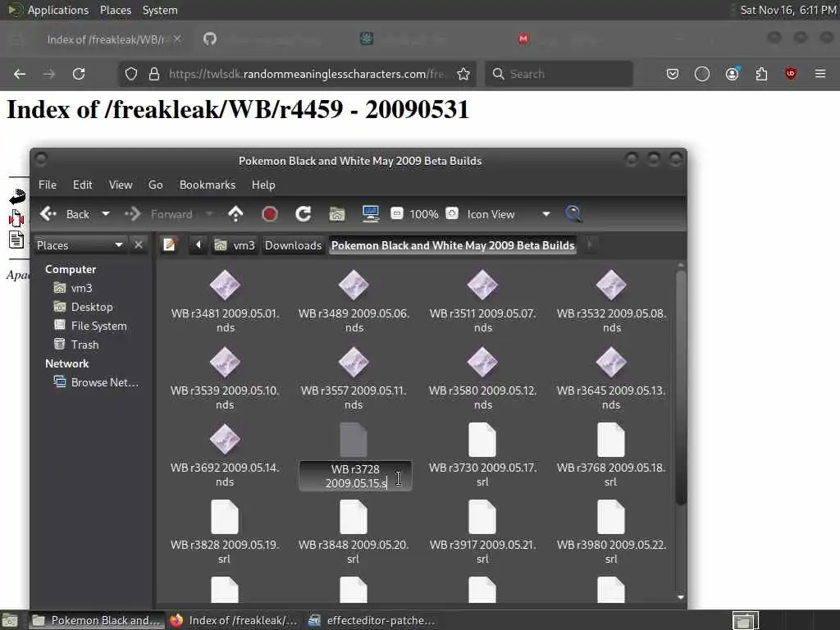Open Trash in the sidebar
The image size is (840, 630).
tap(76, 345)
